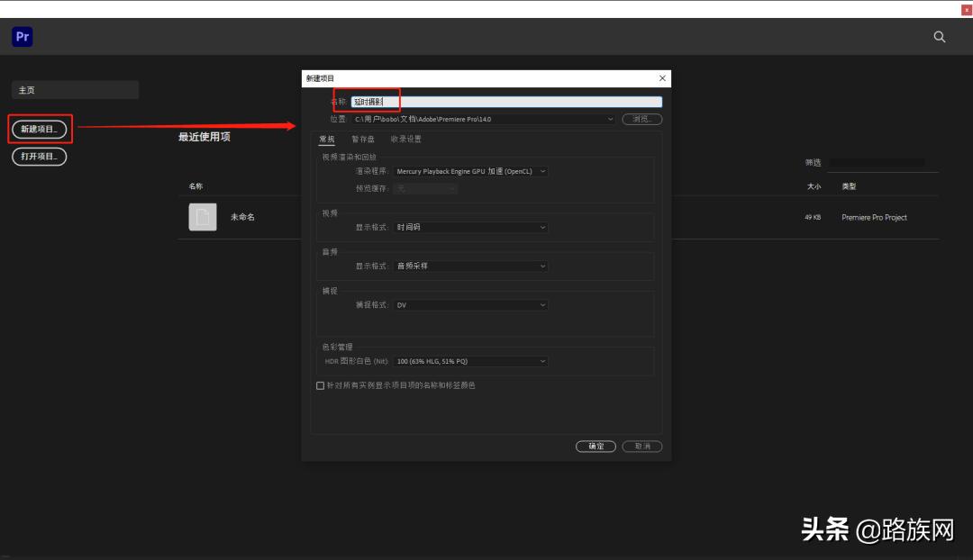Click the Premiere Pro logo icon
This screenshot has width=973, height=560.
coord(23,37)
